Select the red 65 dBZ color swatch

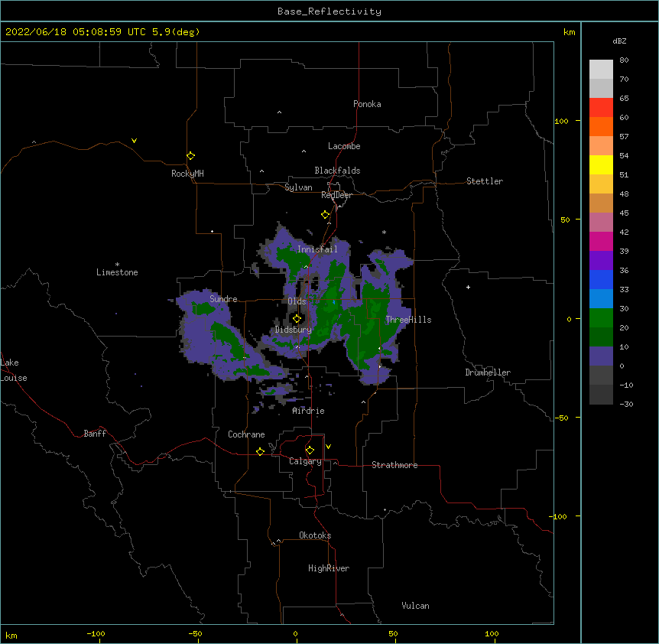click(x=601, y=107)
